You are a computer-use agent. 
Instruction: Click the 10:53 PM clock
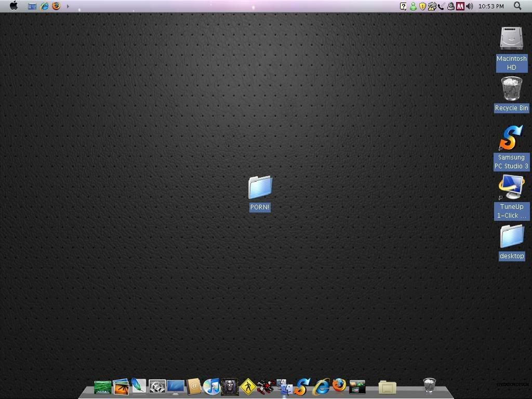(x=491, y=6)
